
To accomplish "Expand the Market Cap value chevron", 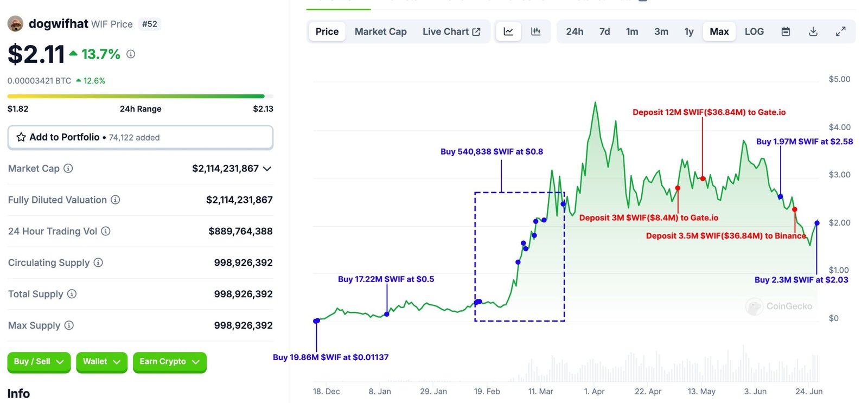I will point(267,169).
